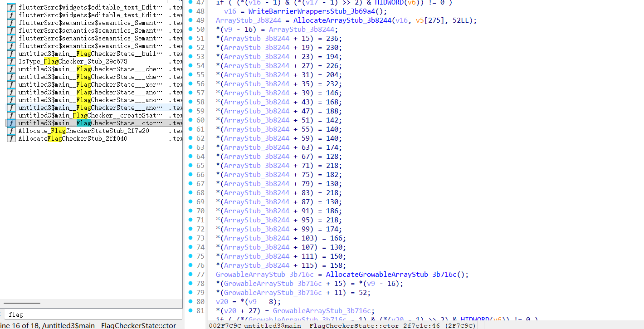Toggle breakpoint dot at line 80

click(x=190, y=301)
